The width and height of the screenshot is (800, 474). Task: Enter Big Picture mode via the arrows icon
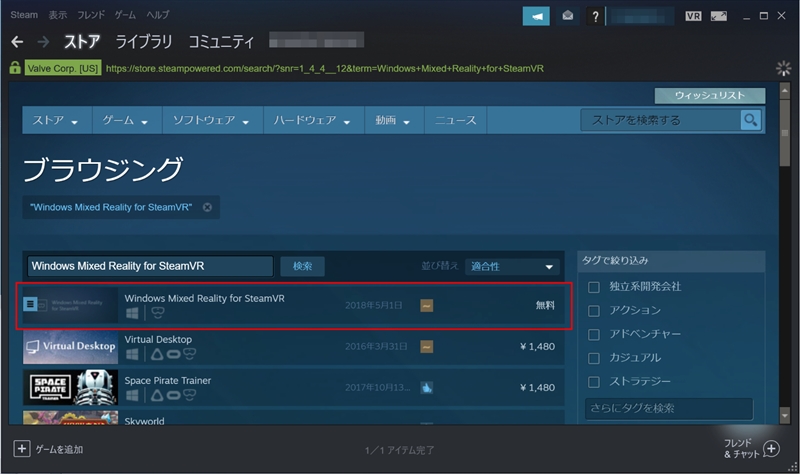(718, 15)
